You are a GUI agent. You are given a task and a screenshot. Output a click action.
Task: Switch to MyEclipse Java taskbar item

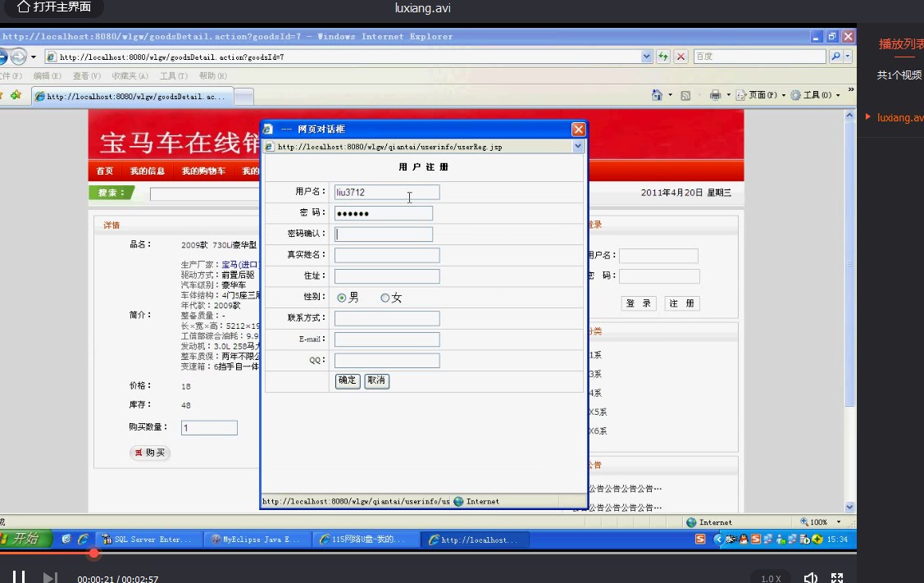[257, 540]
